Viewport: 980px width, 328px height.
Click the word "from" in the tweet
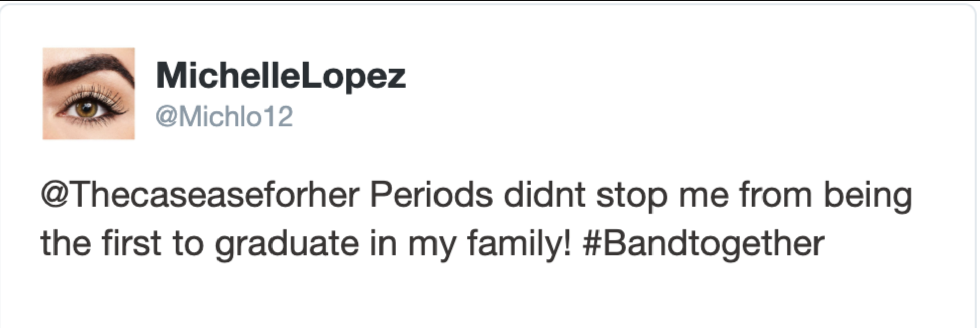[775, 195]
